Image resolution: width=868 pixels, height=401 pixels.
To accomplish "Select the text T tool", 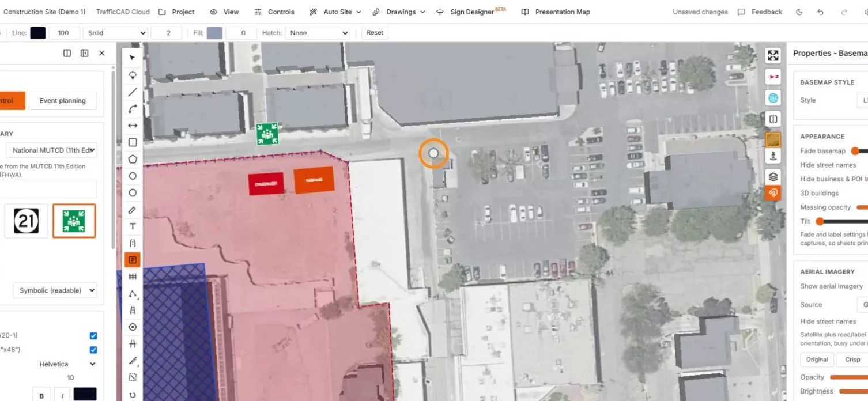I will click(x=133, y=226).
